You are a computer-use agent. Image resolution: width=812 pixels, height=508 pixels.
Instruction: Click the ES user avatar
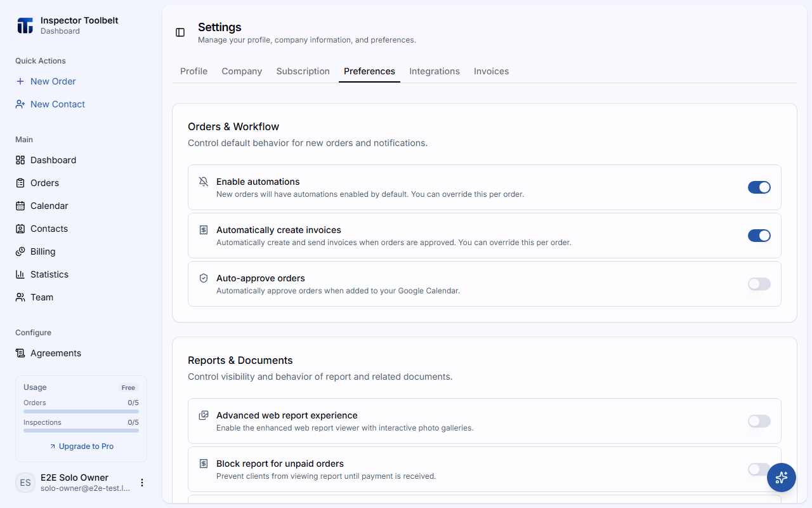point(25,483)
